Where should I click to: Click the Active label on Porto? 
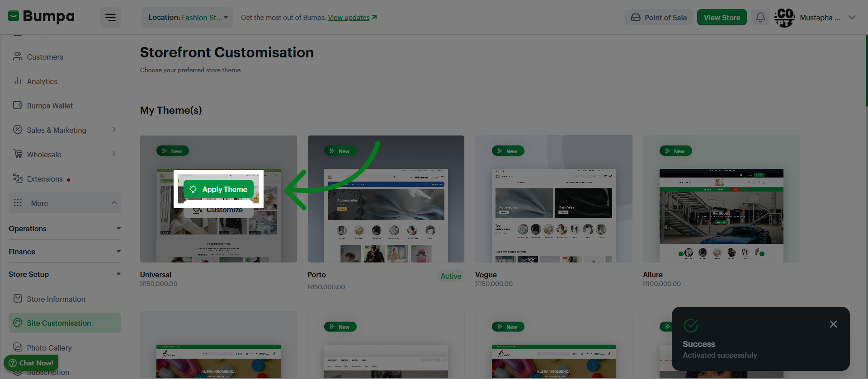(x=451, y=276)
